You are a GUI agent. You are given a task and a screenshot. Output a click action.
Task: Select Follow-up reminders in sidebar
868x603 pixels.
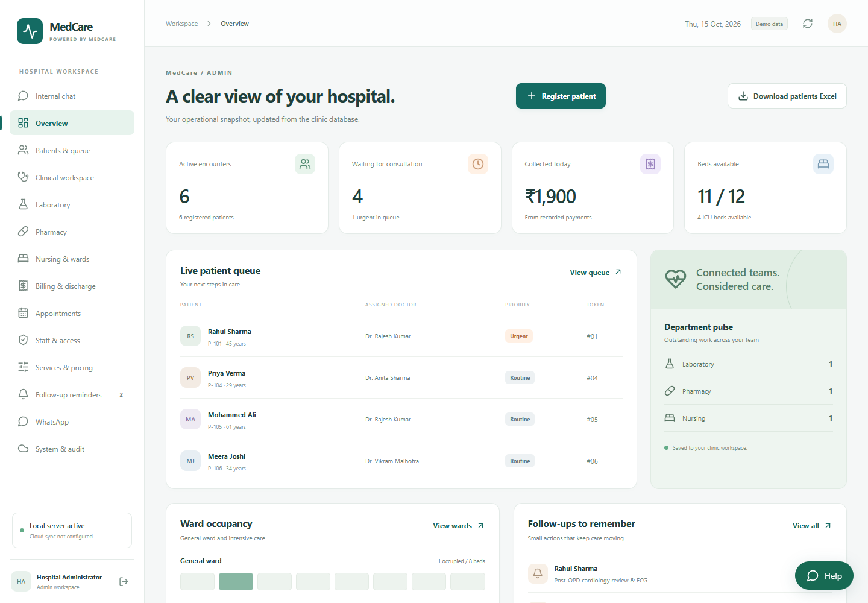point(72,394)
